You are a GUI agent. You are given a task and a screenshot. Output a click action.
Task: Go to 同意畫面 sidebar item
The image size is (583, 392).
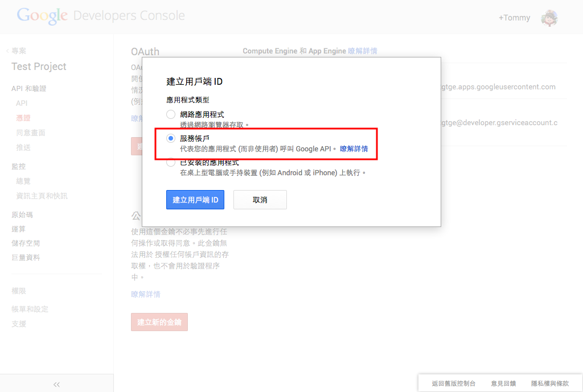[31, 133]
